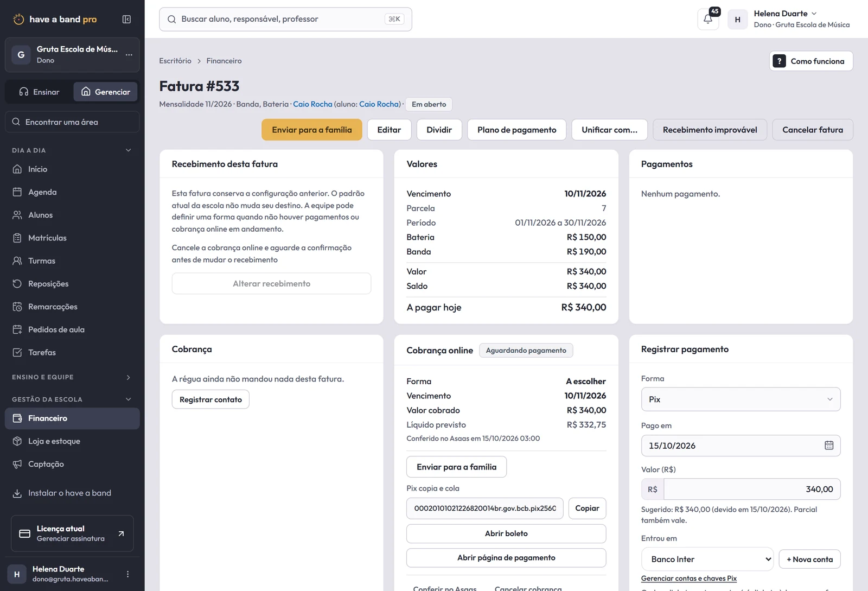Expand the ENSINO E EQUIPE section
Image resolution: width=868 pixels, height=591 pixels.
[x=72, y=377]
